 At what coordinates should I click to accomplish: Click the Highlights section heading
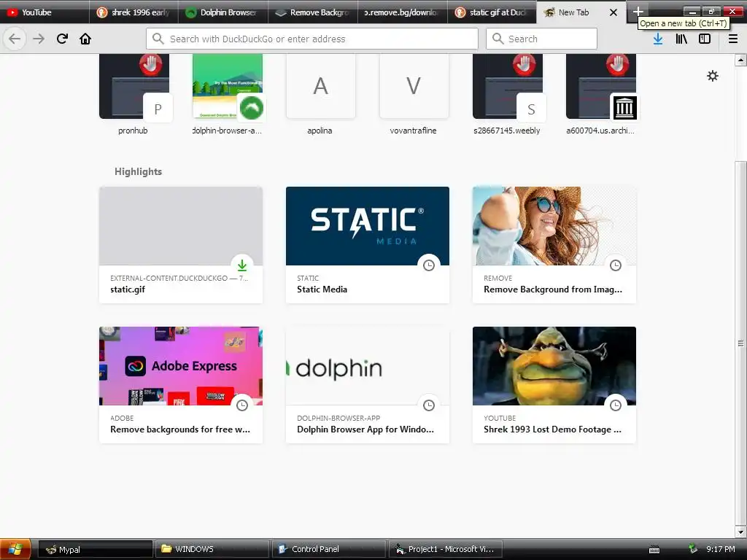coord(138,171)
